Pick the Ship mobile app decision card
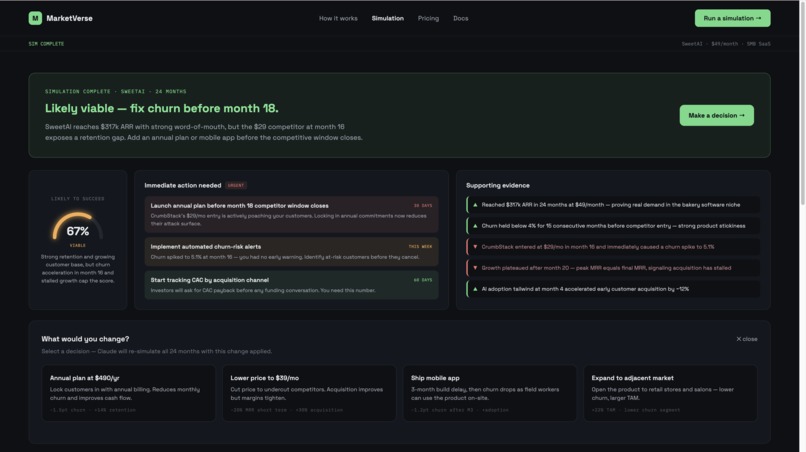This screenshot has width=806, height=452. 490,393
